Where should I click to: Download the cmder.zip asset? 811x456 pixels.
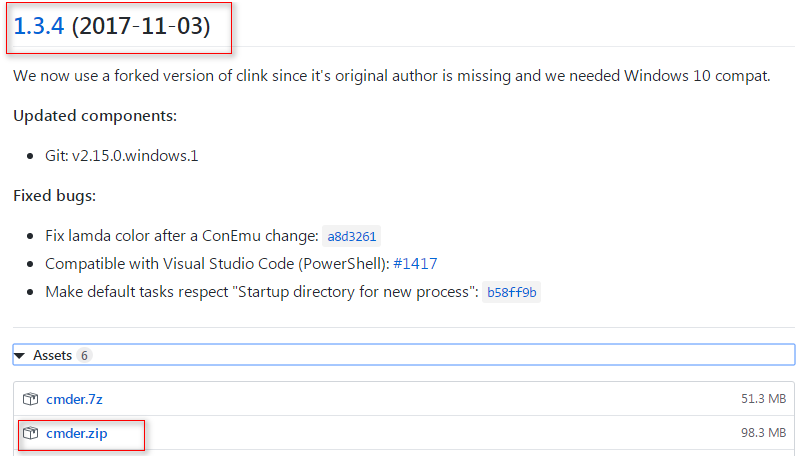coord(77,433)
